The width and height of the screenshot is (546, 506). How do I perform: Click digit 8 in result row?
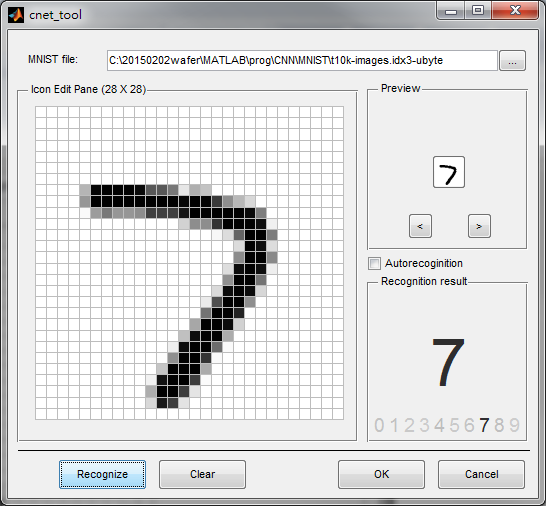pos(499,425)
